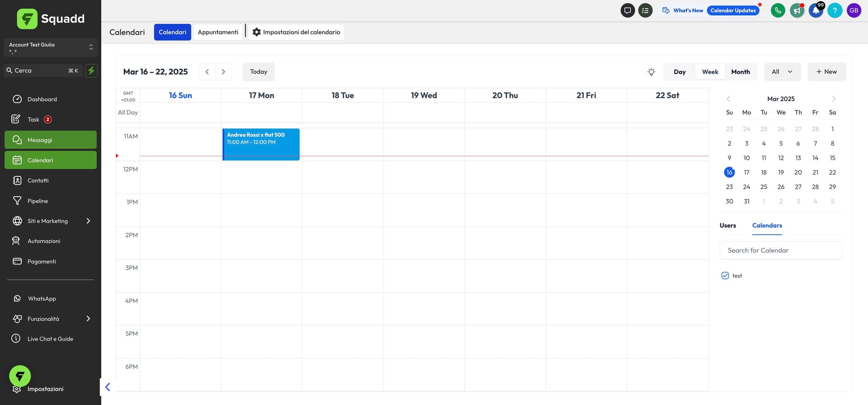Switch calendar to Day view
This screenshot has height=405, width=868.
pyautogui.click(x=679, y=72)
